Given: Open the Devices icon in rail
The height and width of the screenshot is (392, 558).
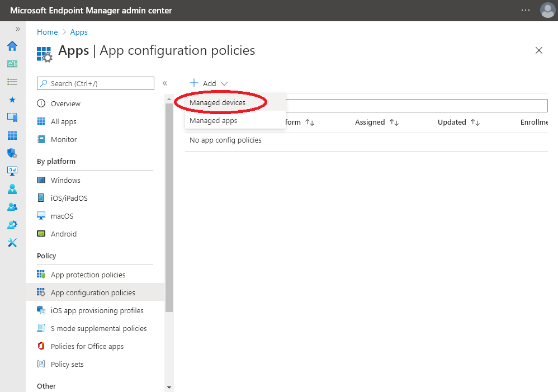Looking at the screenshot, I should point(12,117).
